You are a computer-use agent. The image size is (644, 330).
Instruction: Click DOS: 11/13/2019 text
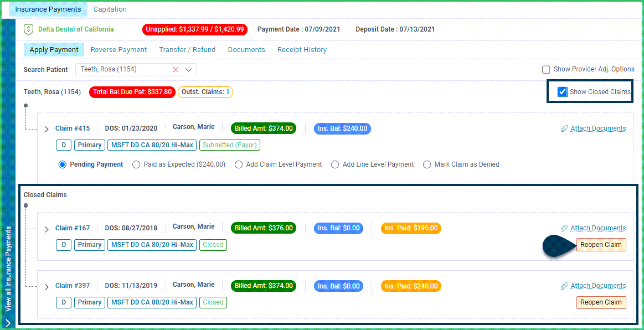coord(131,286)
